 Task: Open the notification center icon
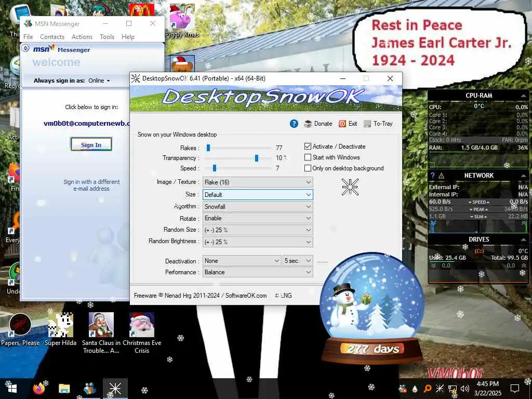click(x=515, y=389)
